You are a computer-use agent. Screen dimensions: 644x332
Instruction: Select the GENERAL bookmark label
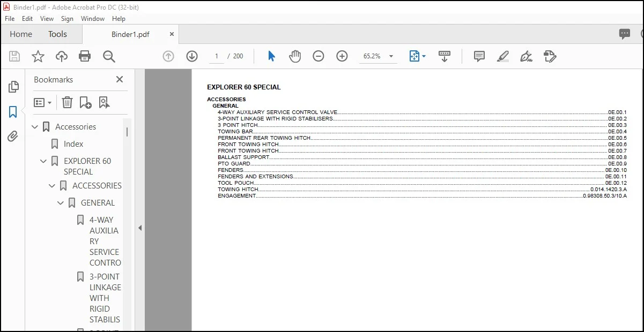point(98,203)
